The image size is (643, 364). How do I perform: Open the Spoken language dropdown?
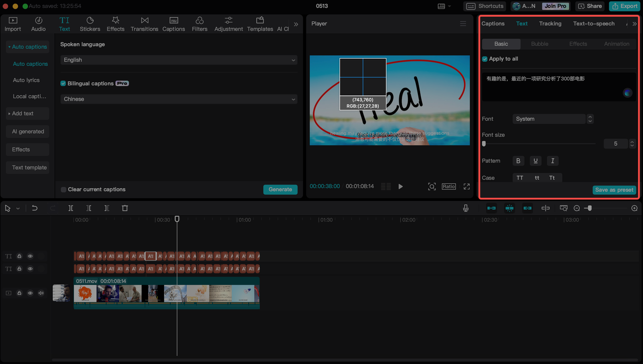tap(179, 59)
